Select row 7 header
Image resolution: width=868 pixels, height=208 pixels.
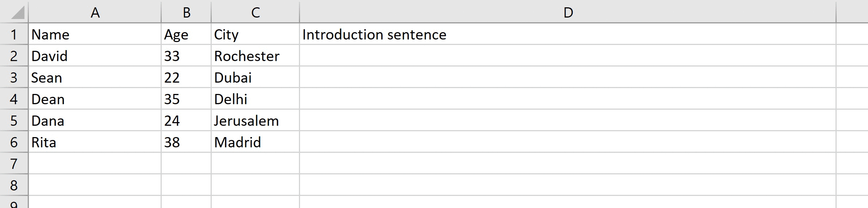click(x=14, y=163)
